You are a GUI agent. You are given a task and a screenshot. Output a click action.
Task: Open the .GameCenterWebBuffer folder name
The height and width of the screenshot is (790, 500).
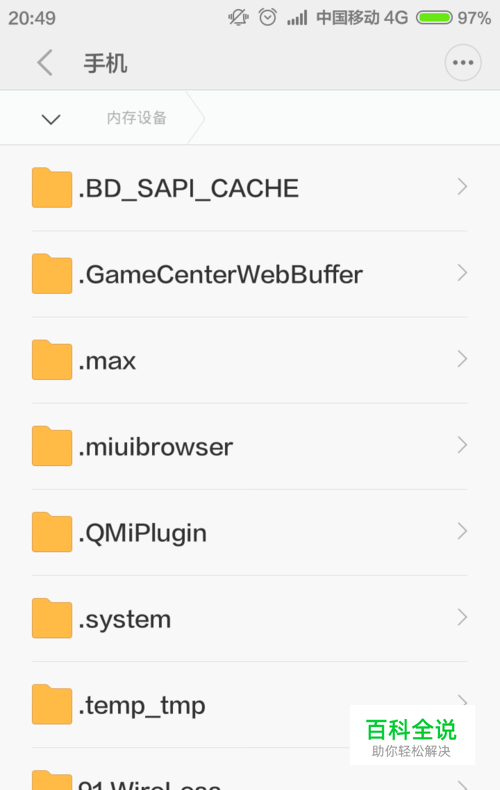click(x=220, y=275)
